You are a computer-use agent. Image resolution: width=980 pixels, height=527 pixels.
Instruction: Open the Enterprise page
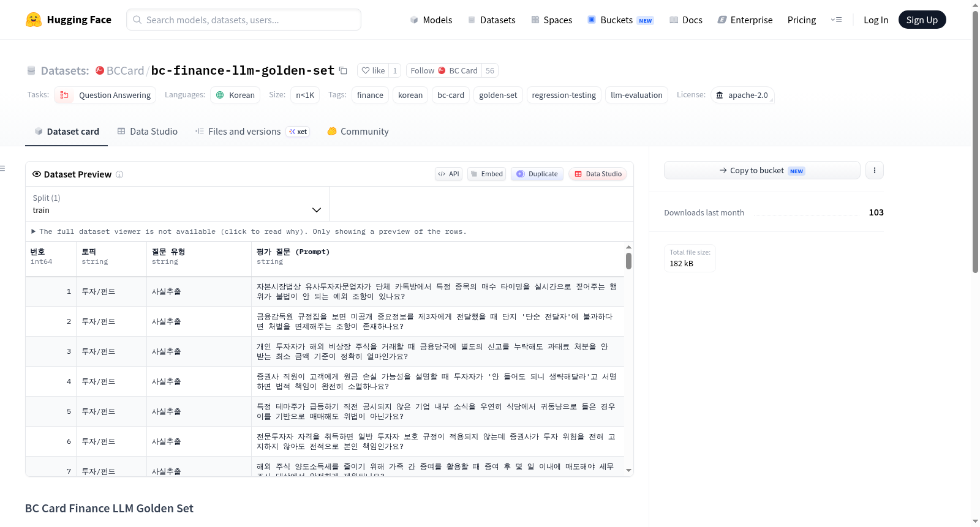click(745, 20)
